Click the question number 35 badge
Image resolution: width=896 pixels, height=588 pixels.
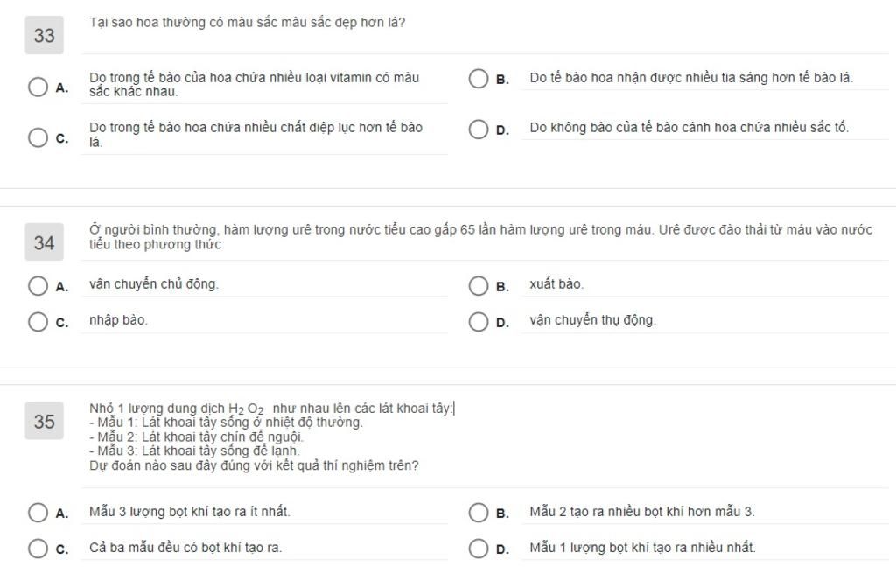(44, 421)
